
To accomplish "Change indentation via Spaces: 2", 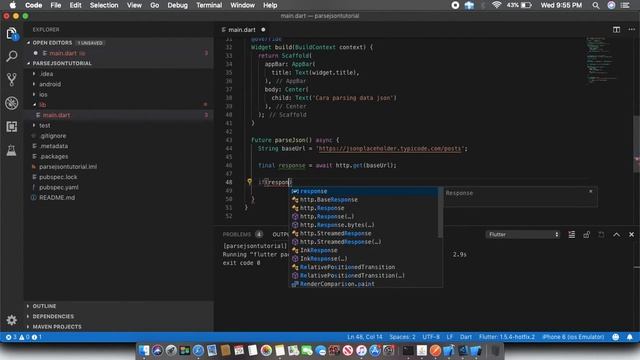I will pyautogui.click(x=402, y=337).
